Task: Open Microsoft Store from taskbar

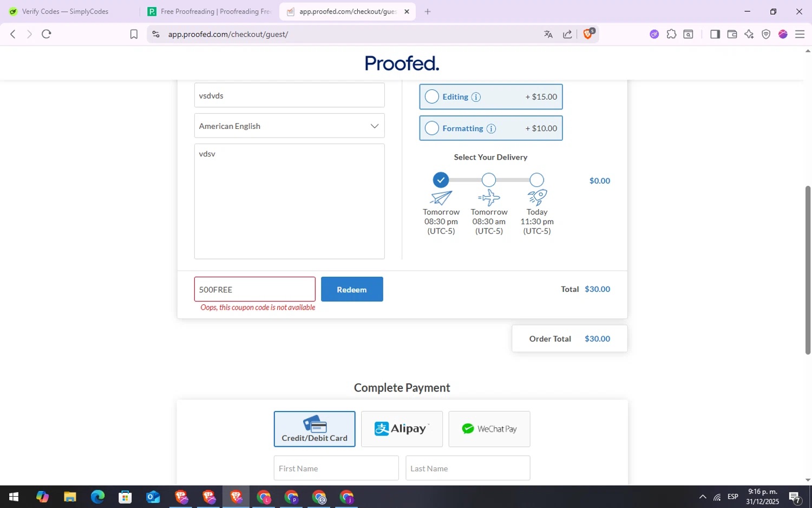Action: click(125, 497)
